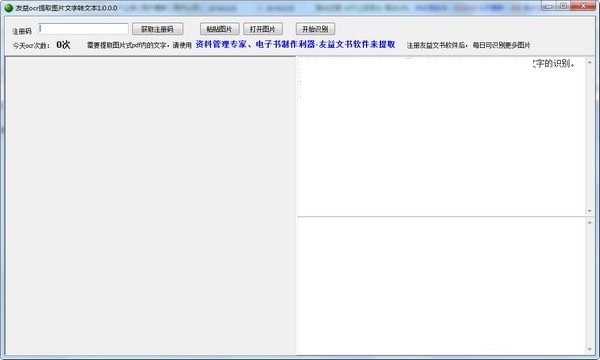Click up arrow of upper text pane scrollbar
Image resolution: width=600 pixels, height=360 pixels.
589,62
